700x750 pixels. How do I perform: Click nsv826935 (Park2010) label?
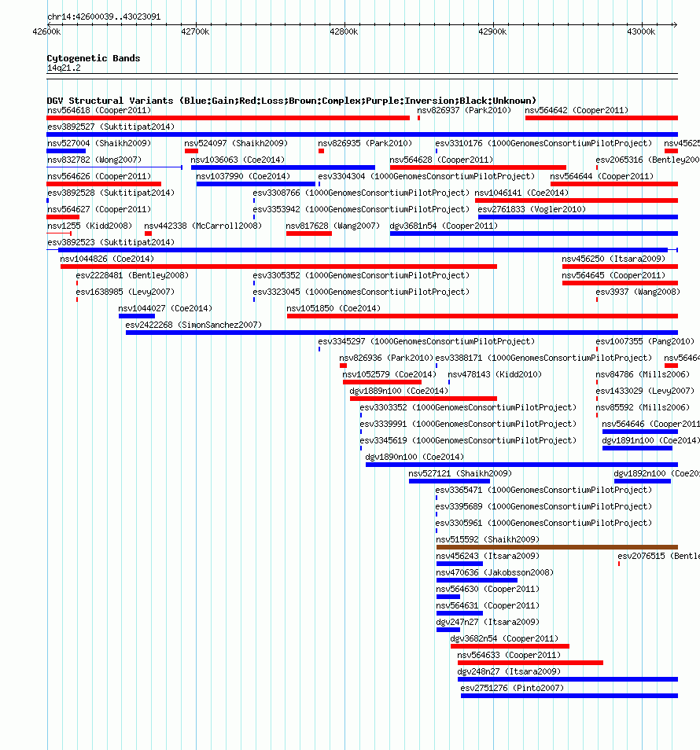click(365, 144)
